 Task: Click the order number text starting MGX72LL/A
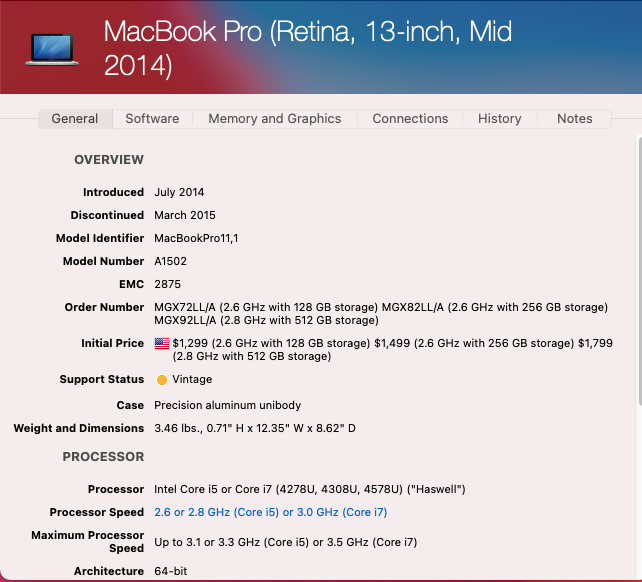coord(381,314)
